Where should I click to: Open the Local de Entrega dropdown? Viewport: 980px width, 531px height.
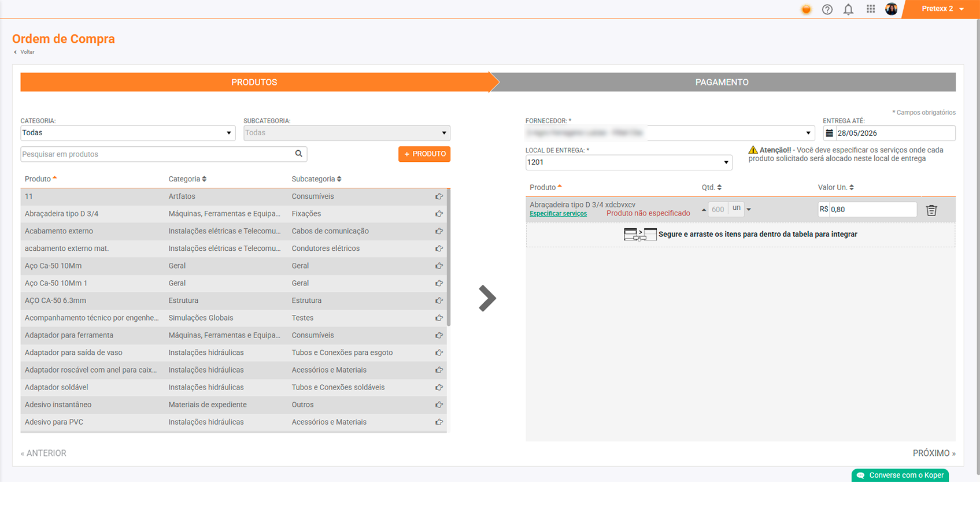pos(628,162)
